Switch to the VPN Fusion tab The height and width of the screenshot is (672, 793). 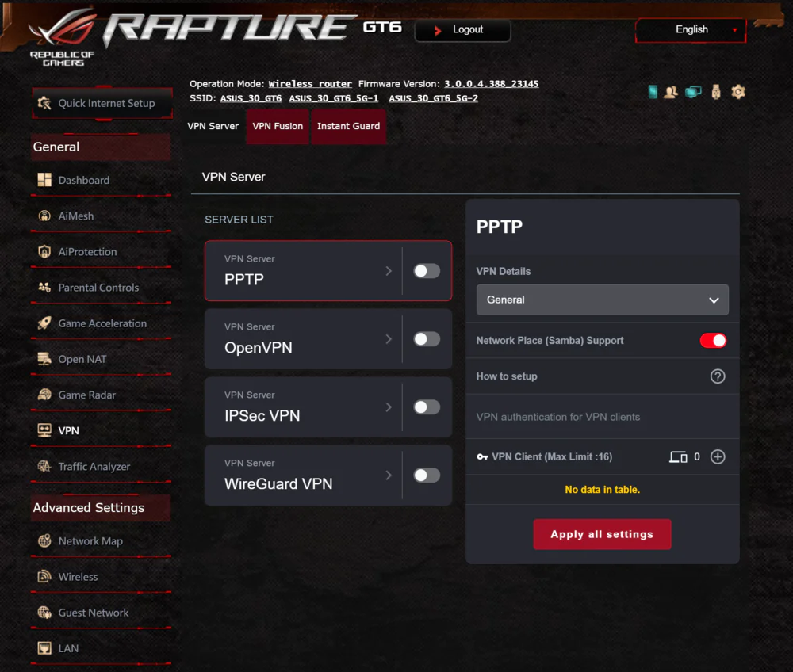[278, 126]
